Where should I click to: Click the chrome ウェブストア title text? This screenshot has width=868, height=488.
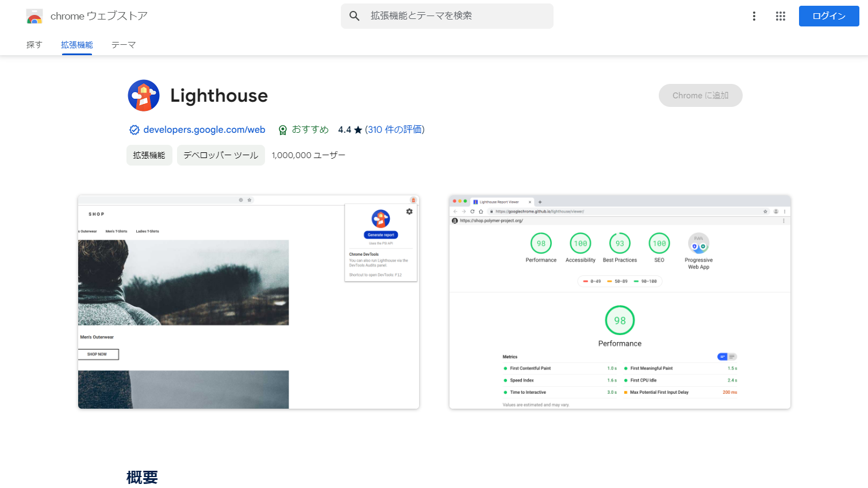(x=99, y=16)
